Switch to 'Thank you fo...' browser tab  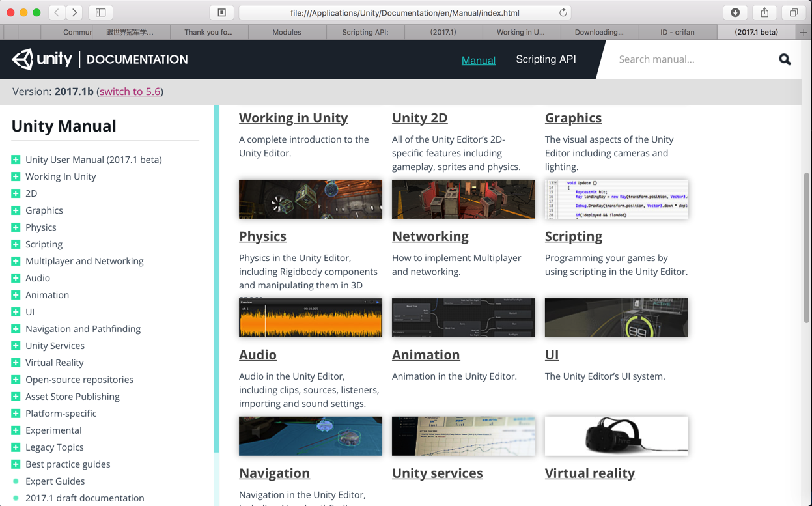tap(208, 32)
